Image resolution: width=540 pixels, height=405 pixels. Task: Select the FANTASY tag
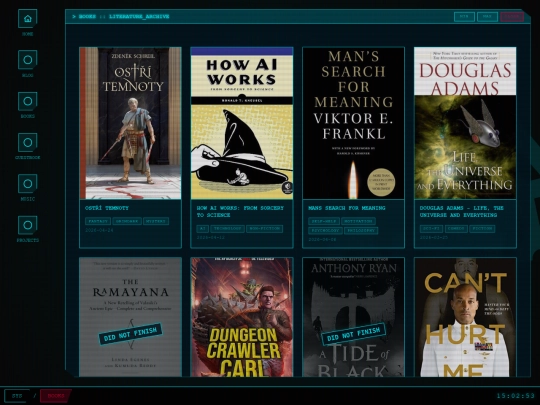98,221
